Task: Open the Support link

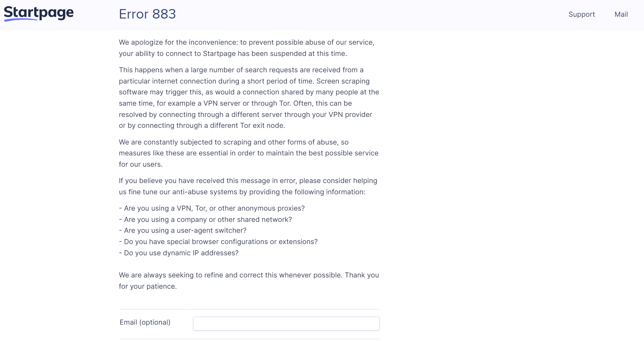Action: (x=581, y=15)
